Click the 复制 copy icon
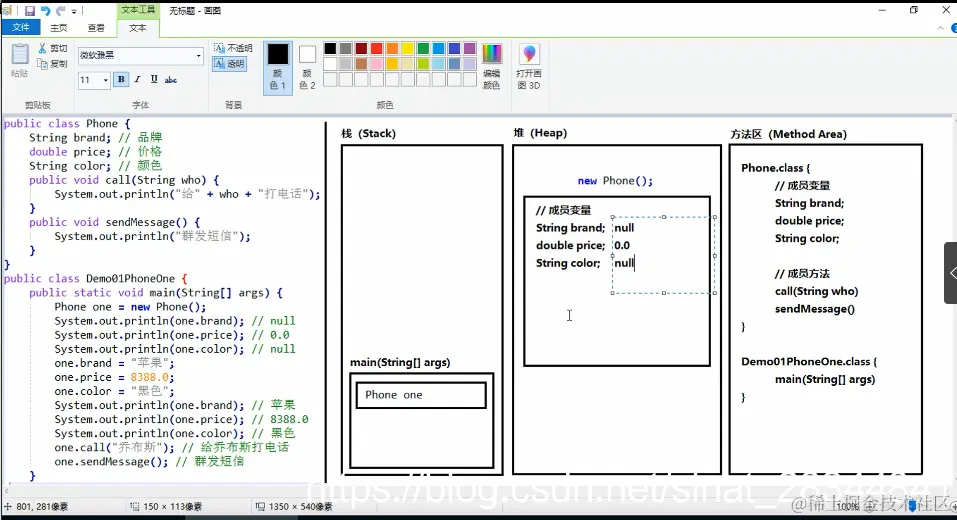Screen dimensions: 957x520 (x=42, y=63)
